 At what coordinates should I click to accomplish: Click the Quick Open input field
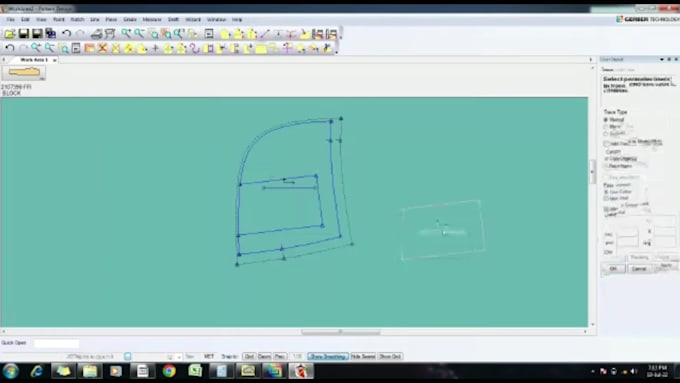coord(56,344)
